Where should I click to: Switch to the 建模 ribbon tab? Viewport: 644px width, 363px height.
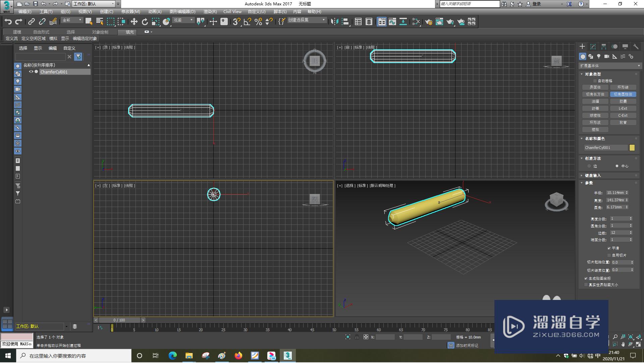click(x=17, y=32)
